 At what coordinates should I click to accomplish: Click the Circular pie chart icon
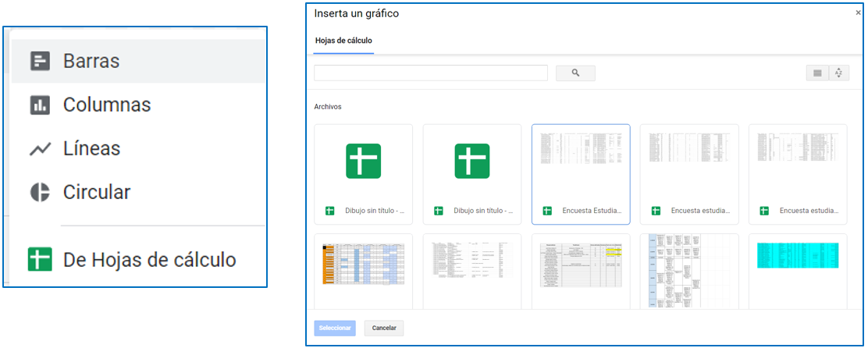tap(40, 193)
